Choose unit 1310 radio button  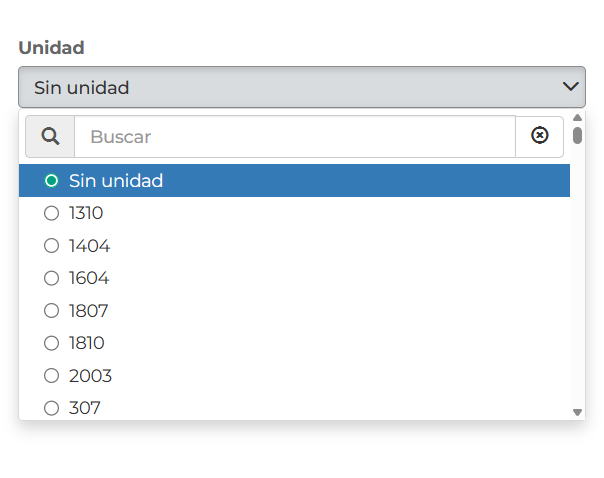[52, 213]
